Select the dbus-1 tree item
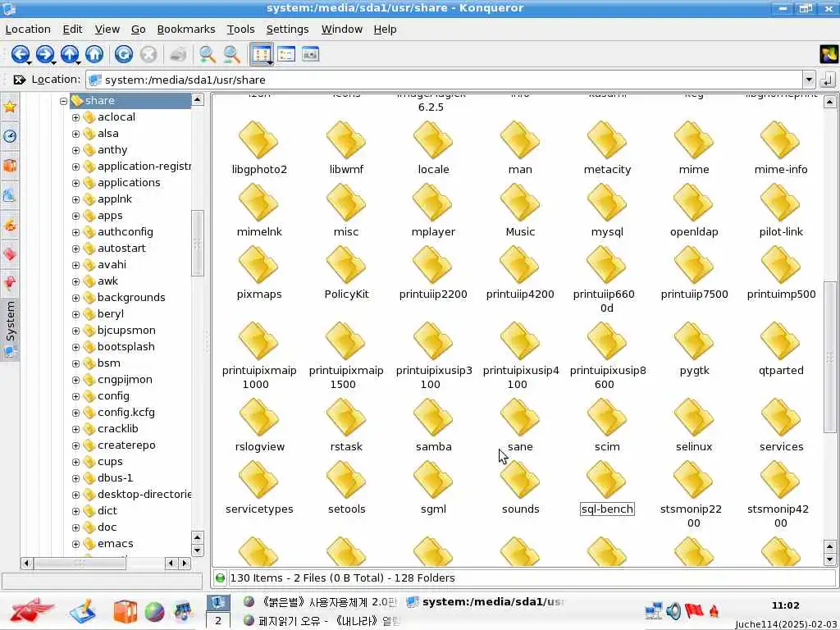The width and height of the screenshot is (840, 630). coord(115,478)
